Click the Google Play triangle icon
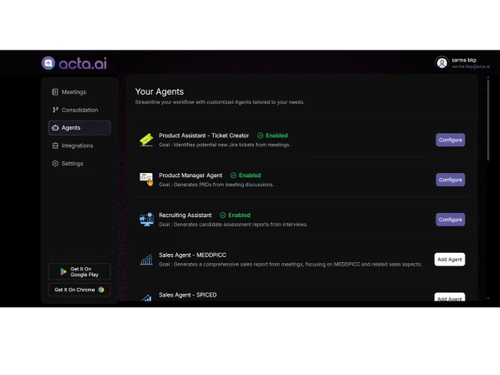The image size is (500, 375). (63, 272)
